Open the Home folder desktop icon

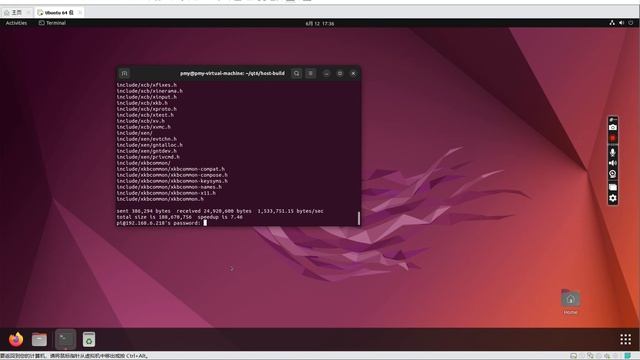[570, 301]
